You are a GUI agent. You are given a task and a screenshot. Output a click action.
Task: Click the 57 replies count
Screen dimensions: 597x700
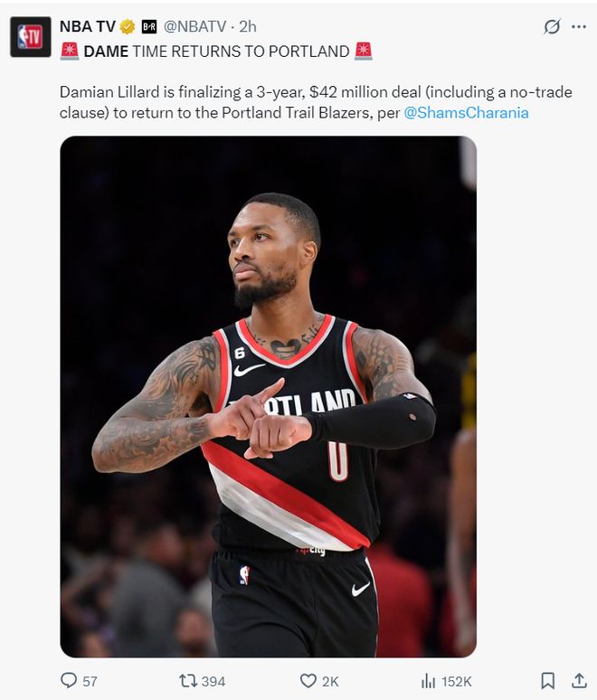[90, 681]
